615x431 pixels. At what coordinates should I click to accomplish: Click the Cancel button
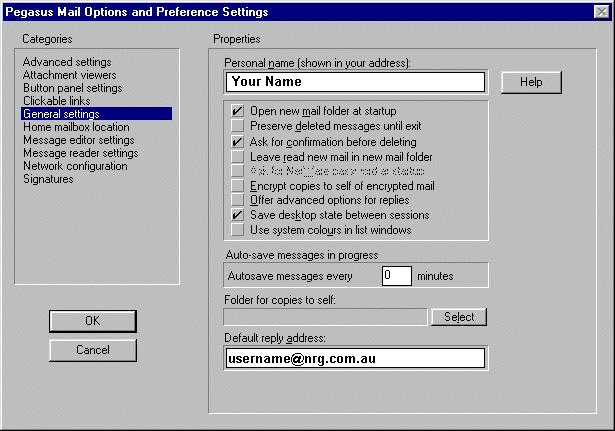(x=93, y=350)
